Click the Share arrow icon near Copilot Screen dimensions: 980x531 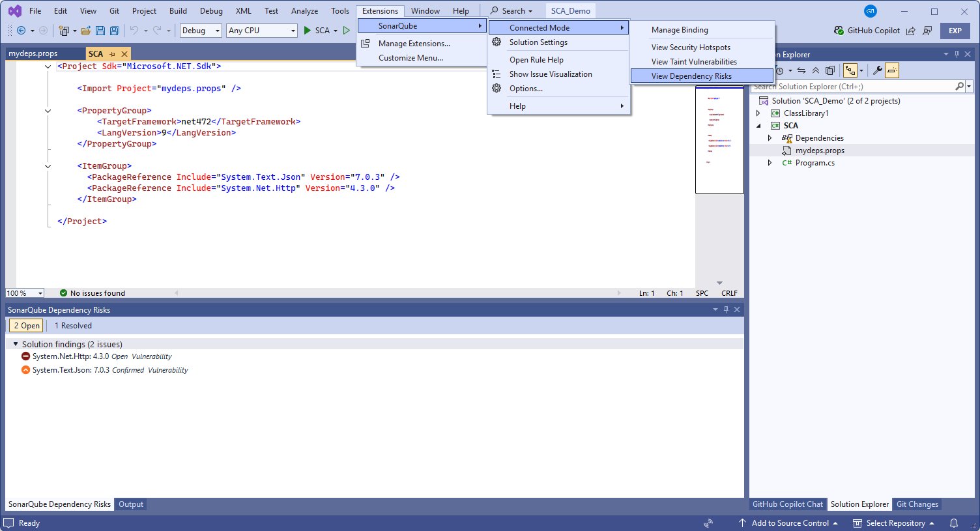(911, 31)
